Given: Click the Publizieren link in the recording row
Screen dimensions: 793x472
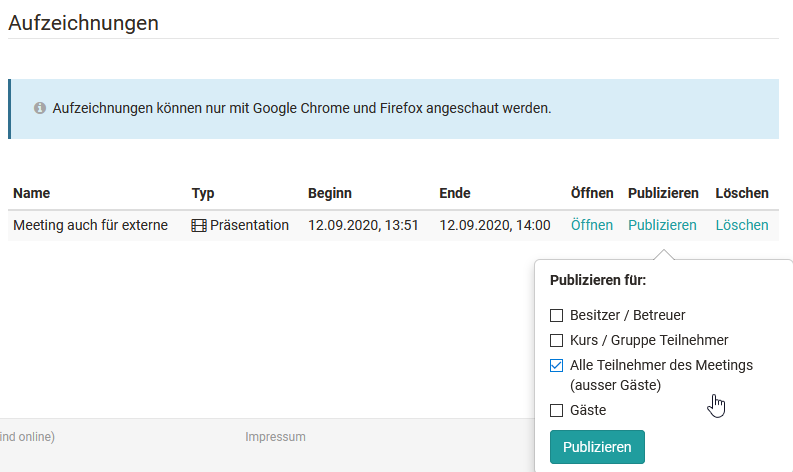Looking at the screenshot, I should coord(662,225).
